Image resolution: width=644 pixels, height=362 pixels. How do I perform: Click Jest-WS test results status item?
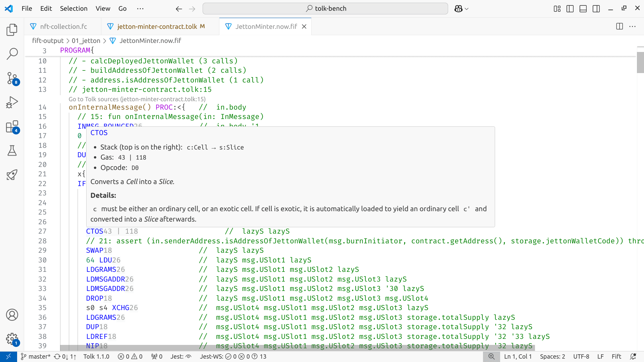pos(233,357)
